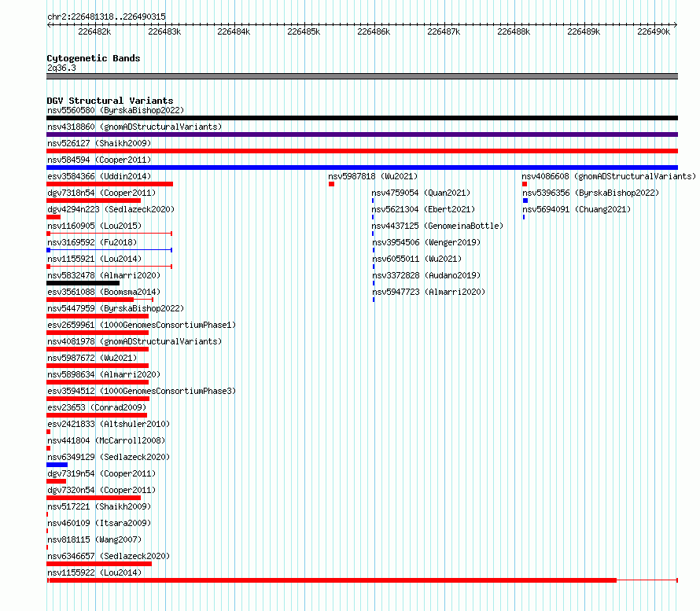Open nsv6346657 (Sedlazeck2020) entry
This screenshot has height=611, width=700.
coord(109,556)
